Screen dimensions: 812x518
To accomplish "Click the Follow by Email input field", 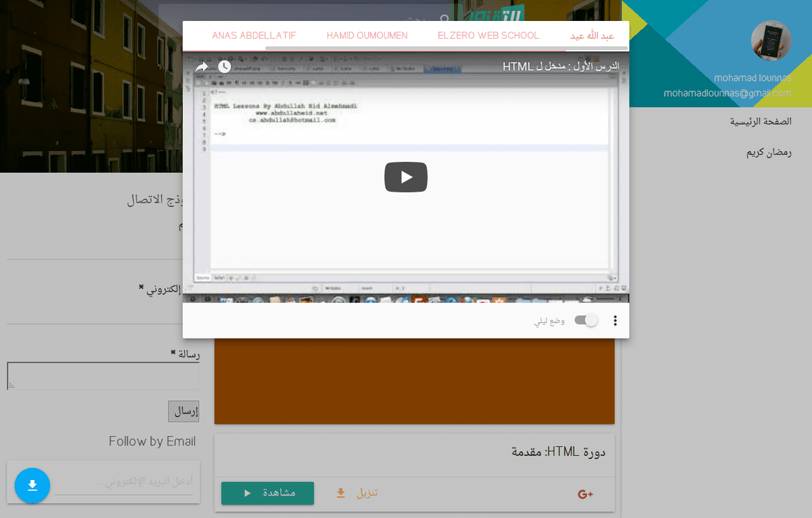I will [124, 481].
